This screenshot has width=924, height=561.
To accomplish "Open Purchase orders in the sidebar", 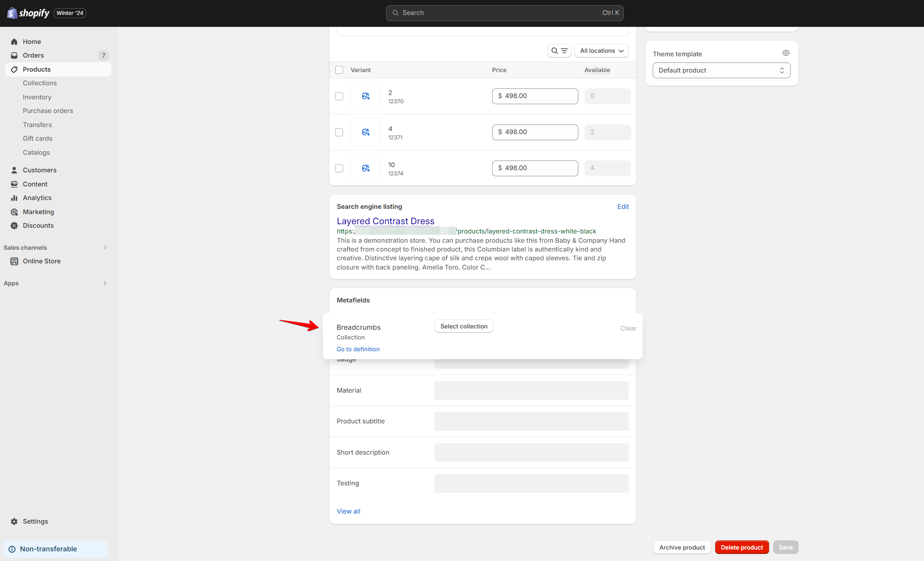I will point(48,111).
